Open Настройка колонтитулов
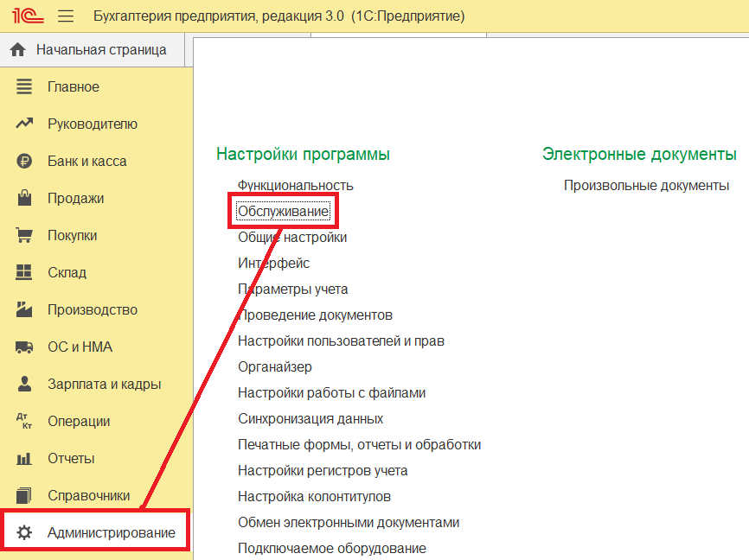 tap(314, 497)
